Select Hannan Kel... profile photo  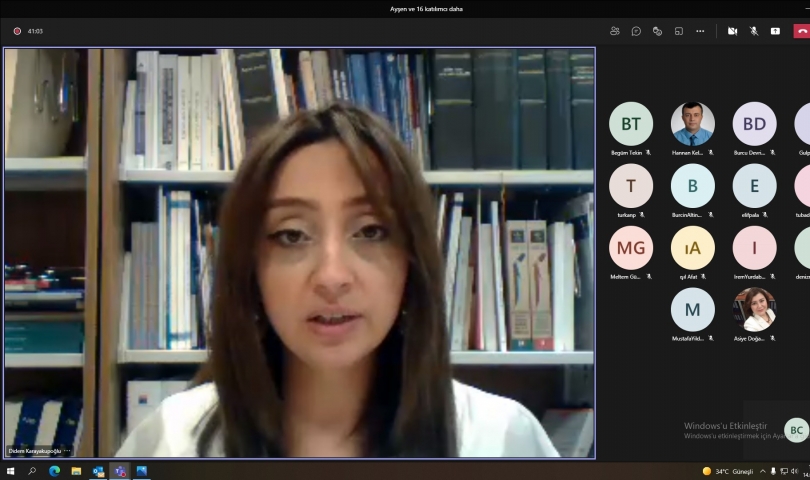click(x=693, y=123)
